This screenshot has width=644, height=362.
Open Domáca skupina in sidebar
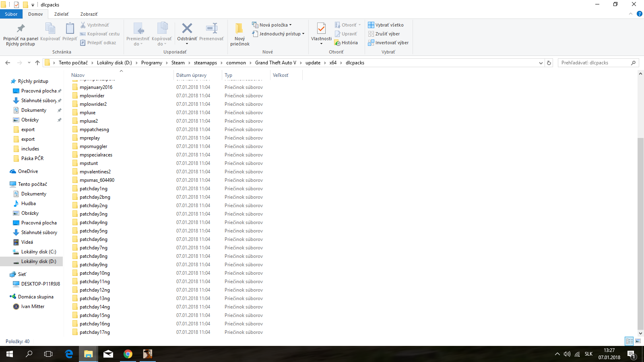click(35, 297)
